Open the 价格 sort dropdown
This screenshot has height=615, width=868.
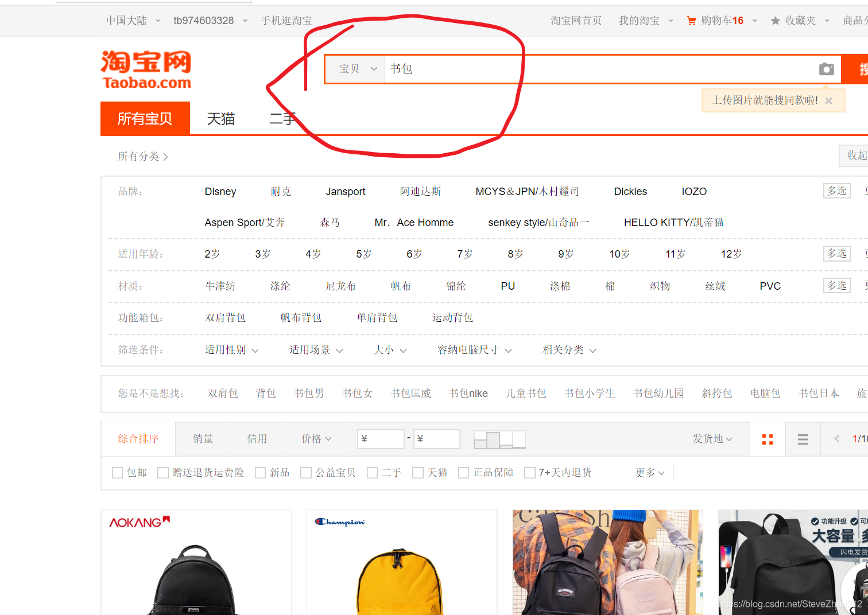317,439
